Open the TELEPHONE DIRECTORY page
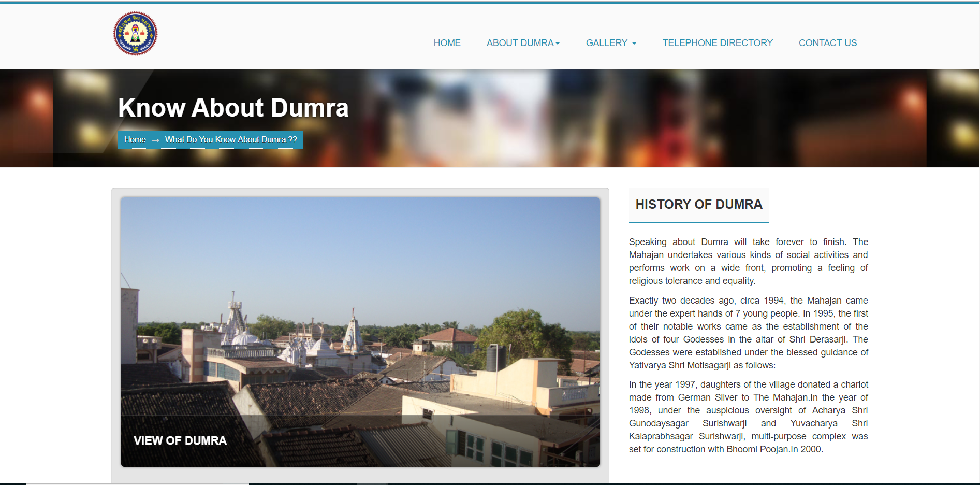This screenshot has width=980, height=485. [x=718, y=43]
